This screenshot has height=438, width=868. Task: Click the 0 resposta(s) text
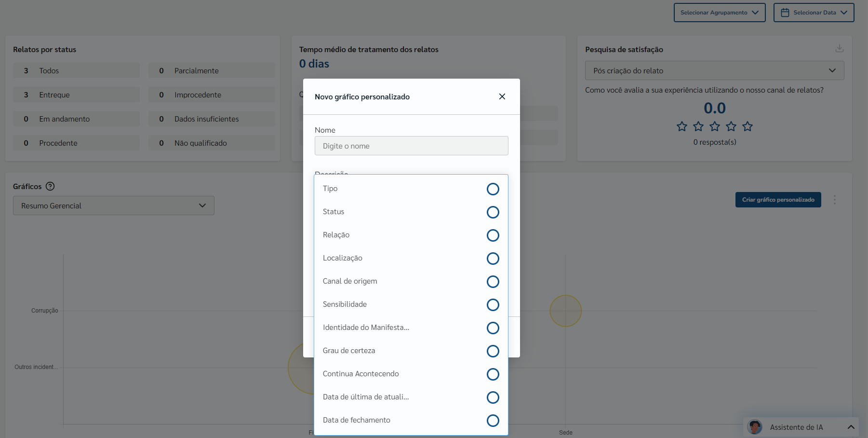coord(715,142)
